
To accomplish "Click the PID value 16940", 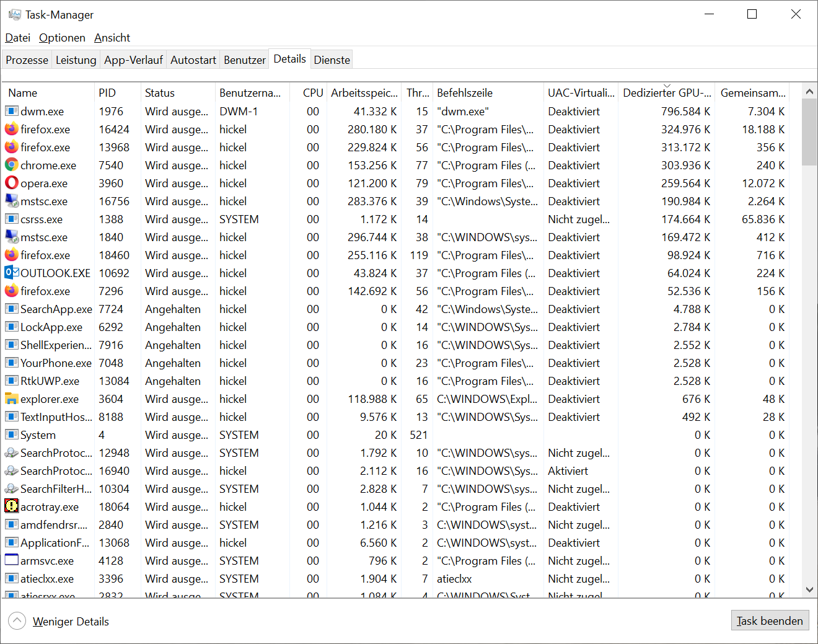I will (114, 471).
